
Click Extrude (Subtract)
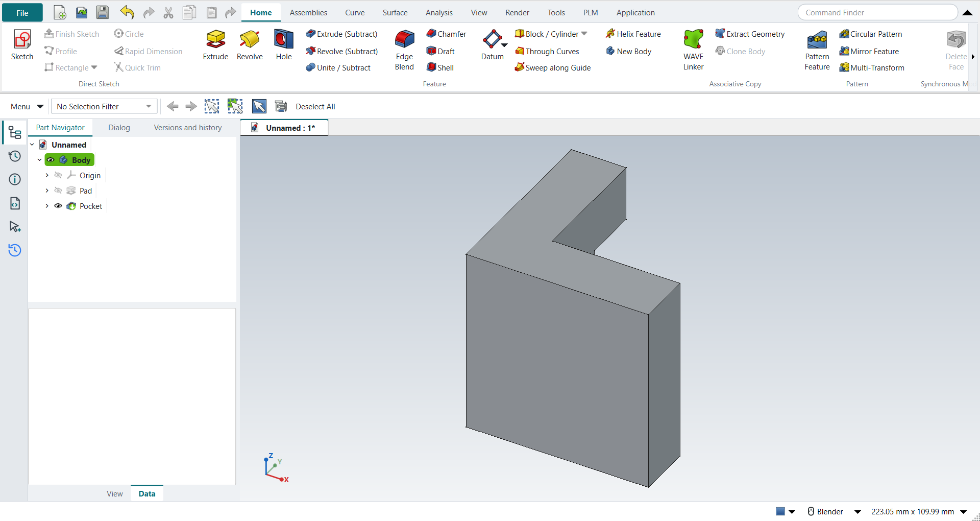(341, 34)
